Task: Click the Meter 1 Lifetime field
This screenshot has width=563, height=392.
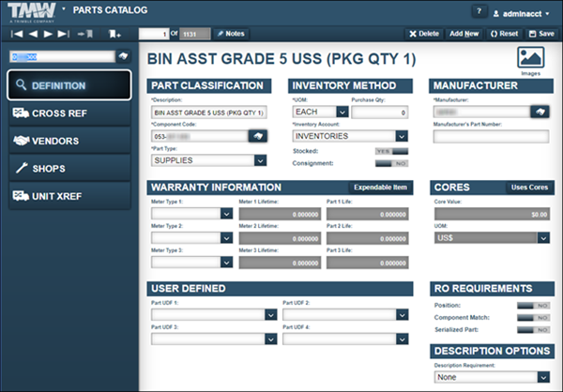Action: pyautogui.click(x=280, y=214)
